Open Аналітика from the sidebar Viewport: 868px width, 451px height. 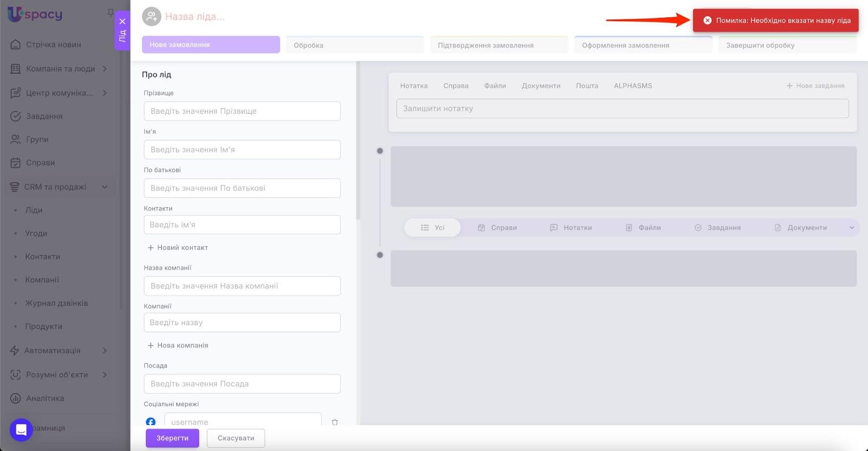pyautogui.click(x=45, y=398)
